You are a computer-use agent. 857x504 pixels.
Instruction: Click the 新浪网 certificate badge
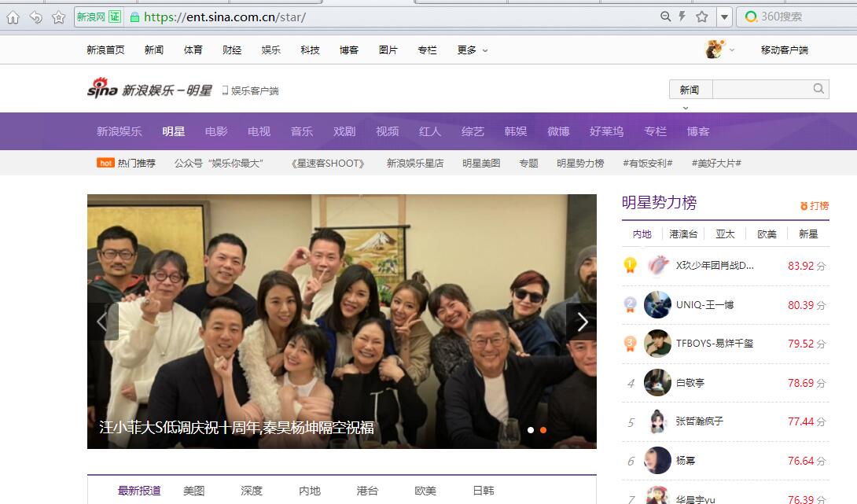pyautogui.click(x=98, y=17)
